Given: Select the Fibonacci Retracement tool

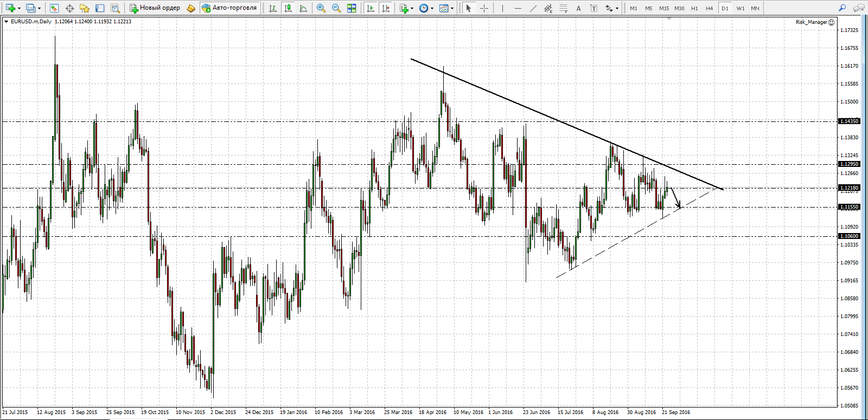Looking at the screenshot, I should [x=563, y=8].
